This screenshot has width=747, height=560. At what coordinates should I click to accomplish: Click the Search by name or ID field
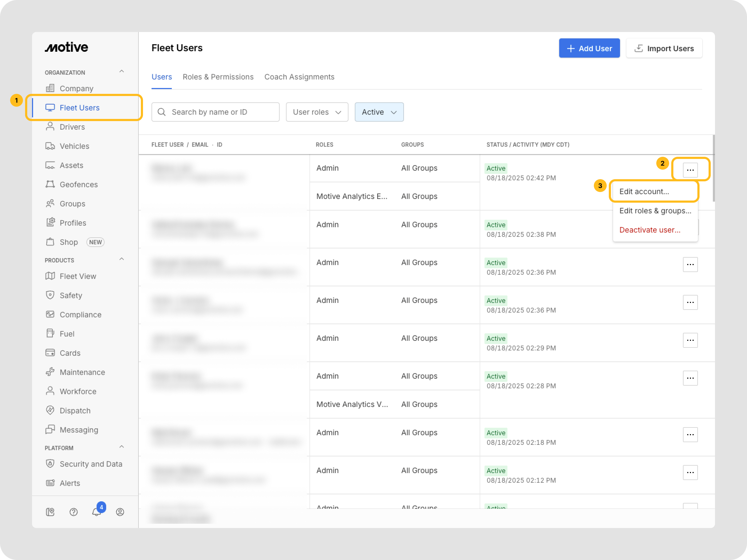click(x=216, y=112)
